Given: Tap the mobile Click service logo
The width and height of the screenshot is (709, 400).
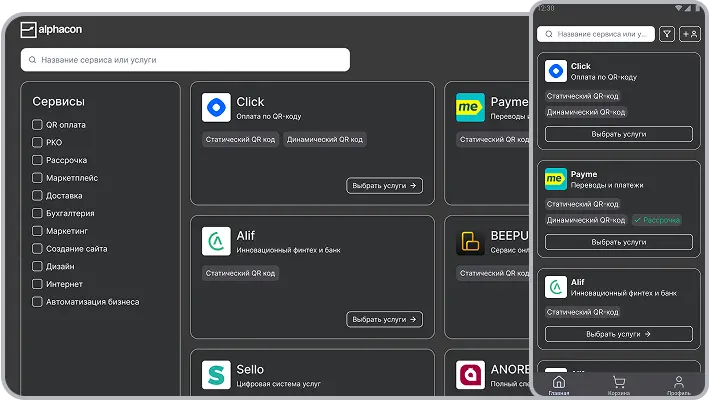Looking at the screenshot, I should pyautogui.click(x=556, y=71).
